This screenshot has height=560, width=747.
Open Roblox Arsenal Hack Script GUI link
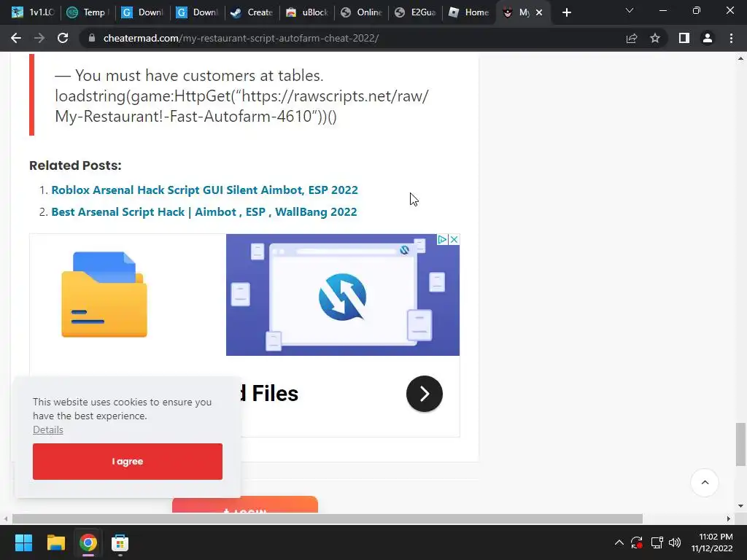pos(204,190)
